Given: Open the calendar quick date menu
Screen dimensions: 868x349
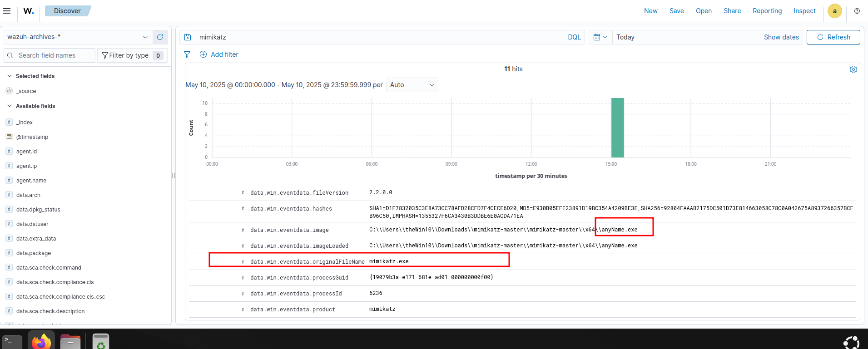Looking at the screenshot, I should click(x=600, y=37).
